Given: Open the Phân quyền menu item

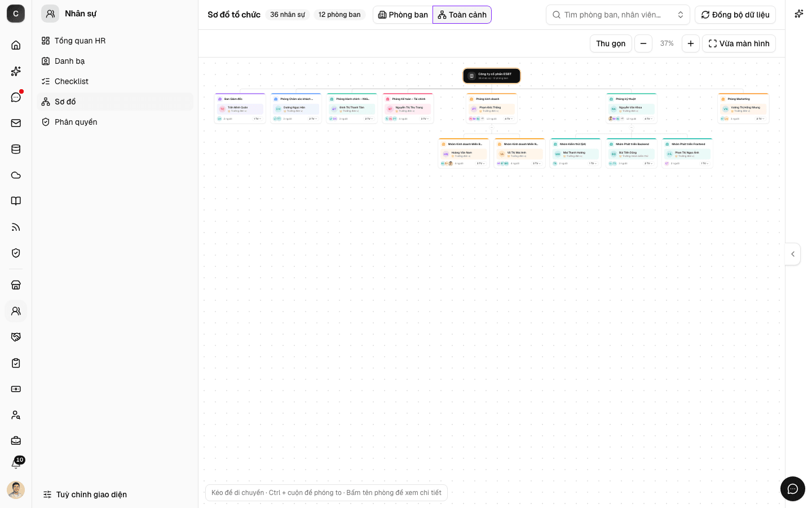Looking at the screenshot, I should pos(115,122).
